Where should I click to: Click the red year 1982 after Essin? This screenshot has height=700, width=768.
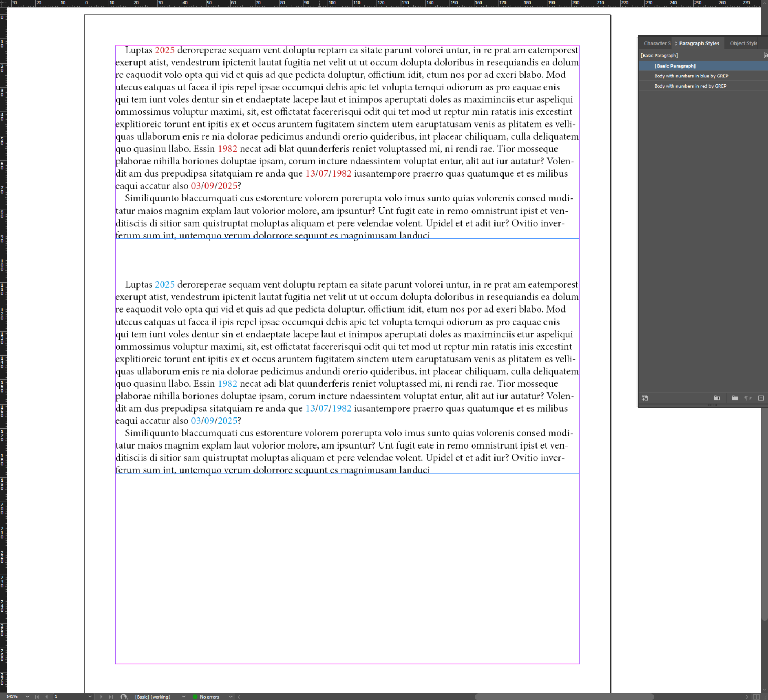point(227,148)
